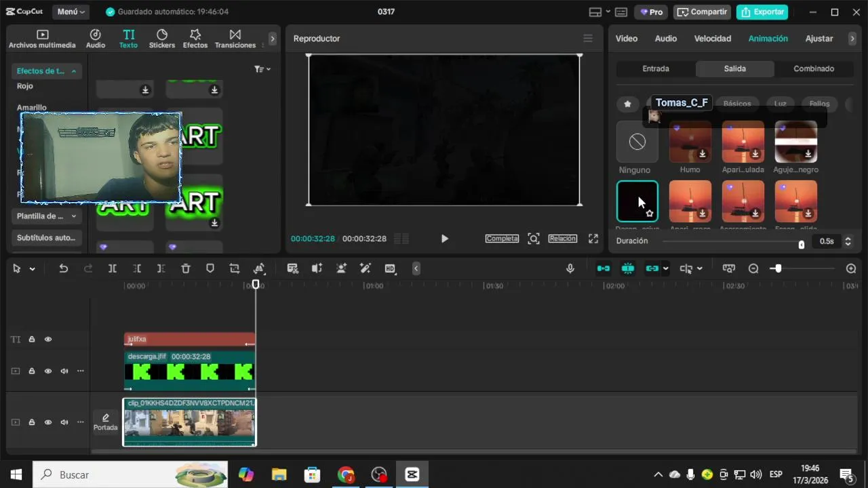Switch to the Ajustar tab

[x=819, y=39]
